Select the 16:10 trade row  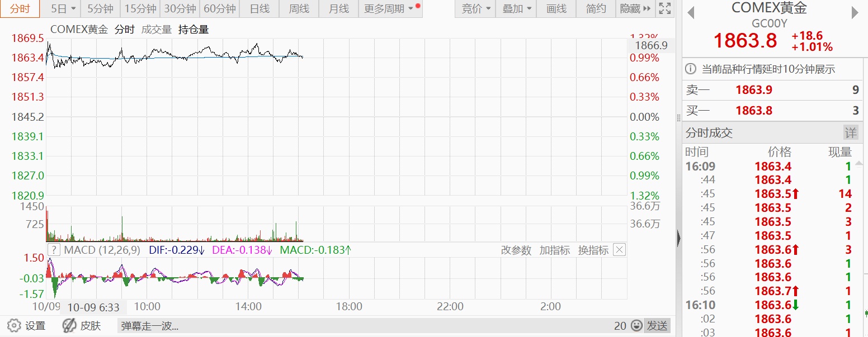click(x=768, y=305)
